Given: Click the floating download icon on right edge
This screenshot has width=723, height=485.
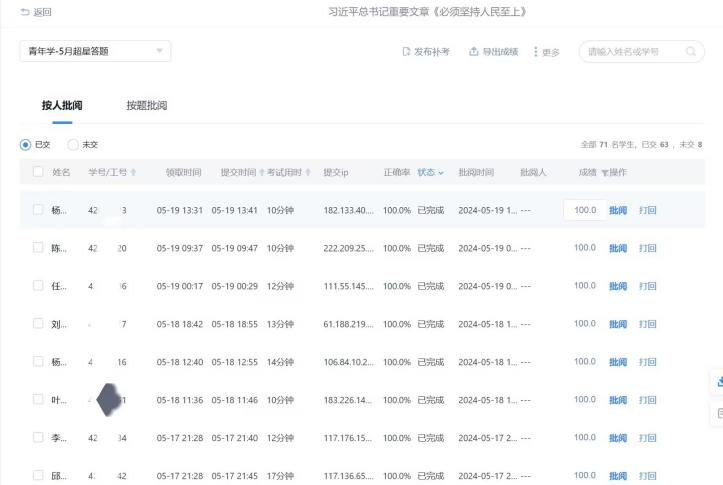Looking at the screenshot, I should [719, 381].
